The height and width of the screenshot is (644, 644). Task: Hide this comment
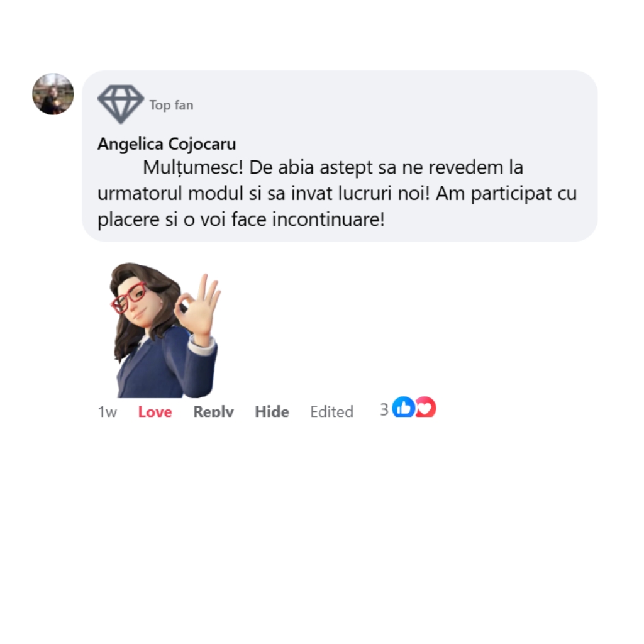pos(272,411)
